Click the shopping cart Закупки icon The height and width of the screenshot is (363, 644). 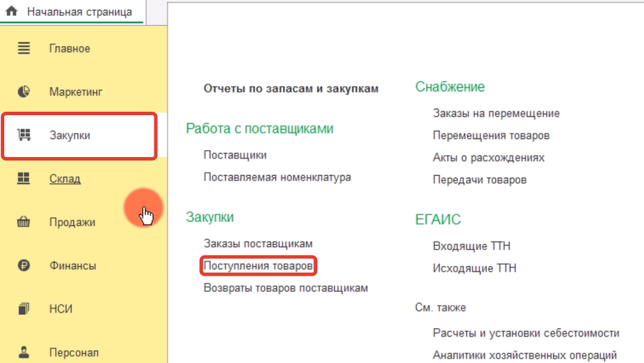pos(24,135)
